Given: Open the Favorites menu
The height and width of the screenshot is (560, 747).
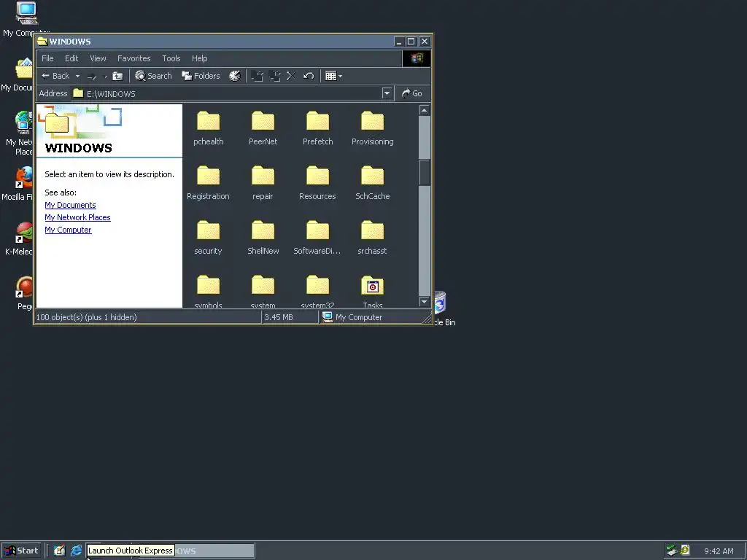Looking at the screenshot, I should click(x=134, y=58).
